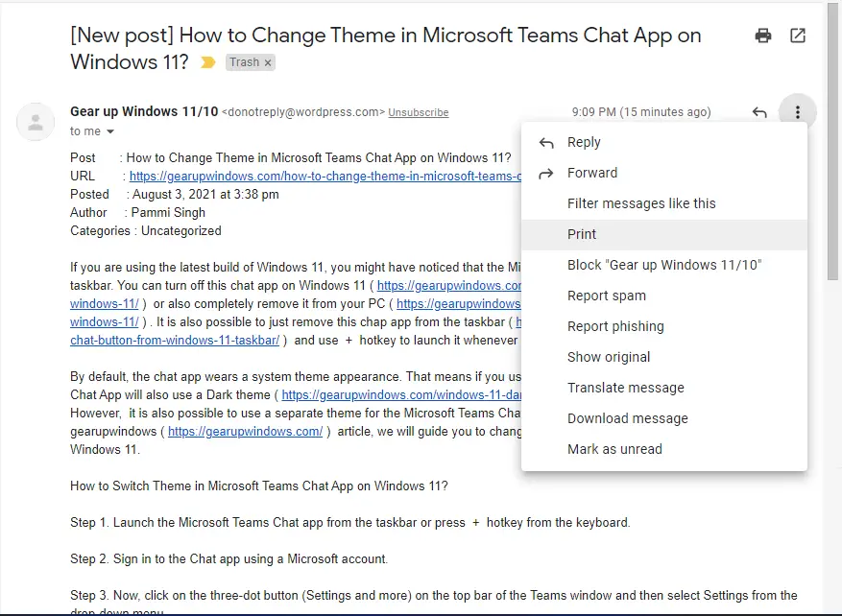Open the https://gearupwindows.com/ link
The width and height of the screenshot is (842, 616).
coord(246,432)
